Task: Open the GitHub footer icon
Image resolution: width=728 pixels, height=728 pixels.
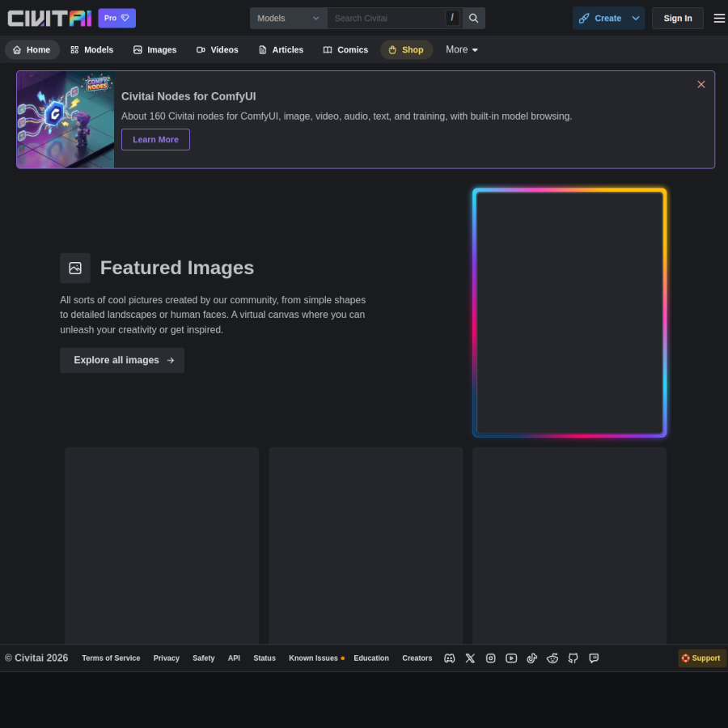Action: [x=573, y=658]
